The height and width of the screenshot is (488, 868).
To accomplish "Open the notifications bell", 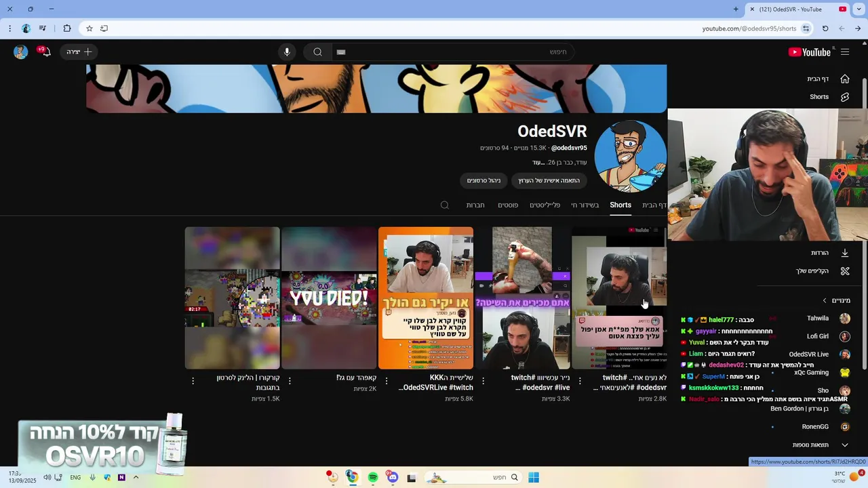I will [45, 52].
